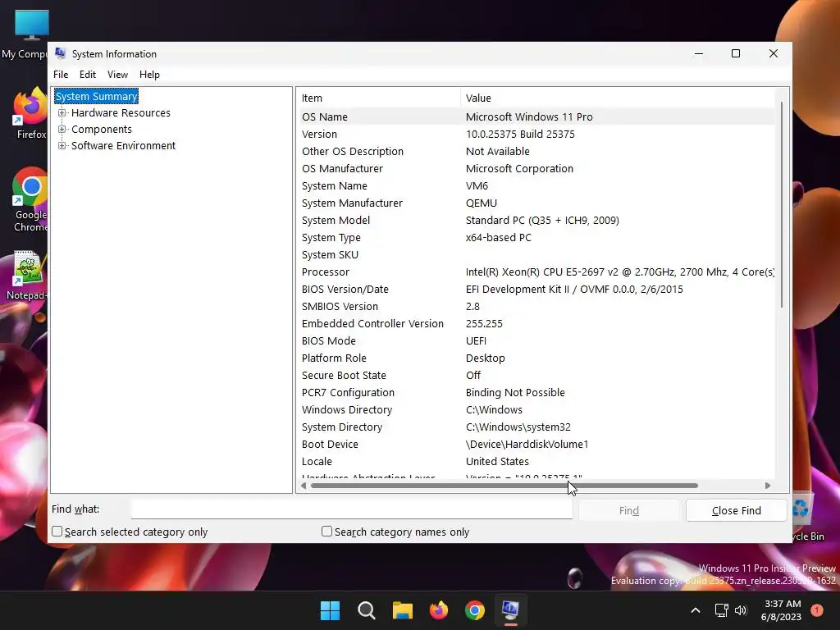Select the Embedded Controller Version row
840x630 pixels.
[537, 323]
